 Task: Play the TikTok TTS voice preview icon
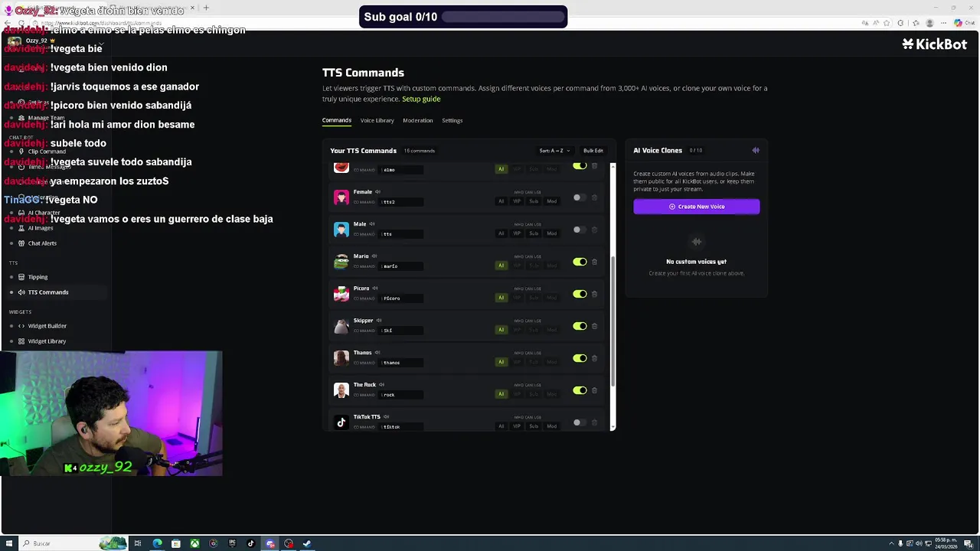tap(386, 417)
